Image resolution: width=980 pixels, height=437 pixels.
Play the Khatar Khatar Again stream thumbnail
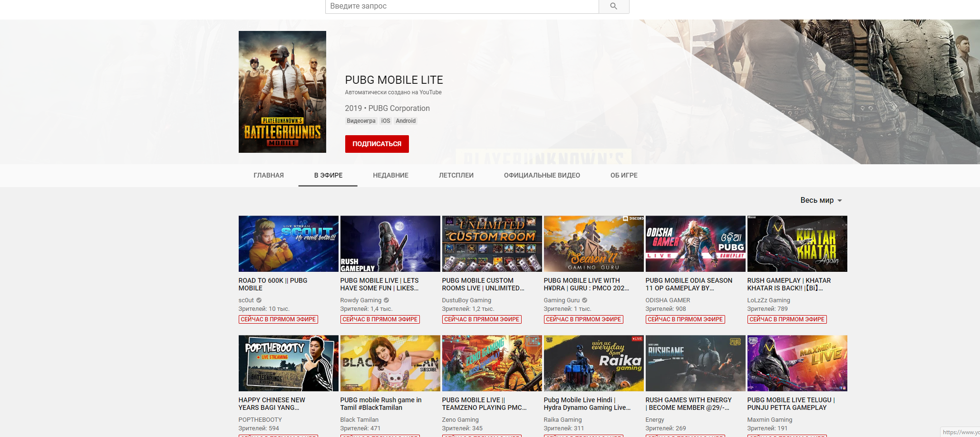[797, 244]
